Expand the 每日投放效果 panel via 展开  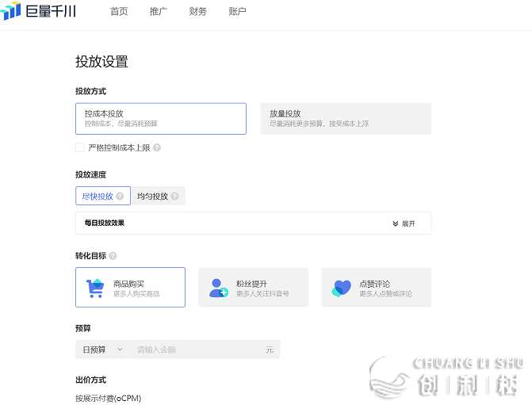[x=404, y=224]
